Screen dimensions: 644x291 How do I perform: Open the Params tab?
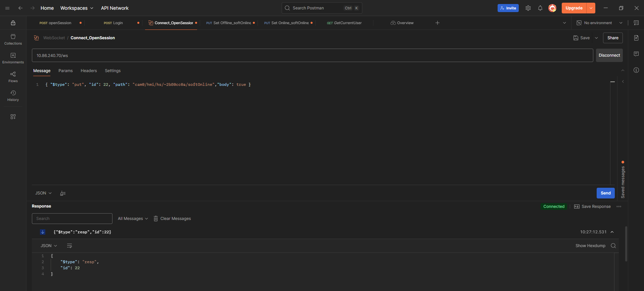[65, 71]
